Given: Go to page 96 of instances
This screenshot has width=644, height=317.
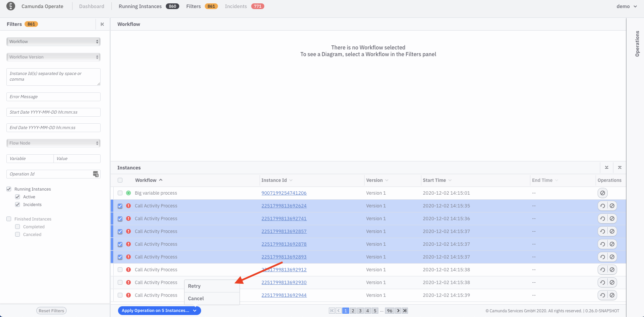Looking at the screenshot, I should (389, 311).
